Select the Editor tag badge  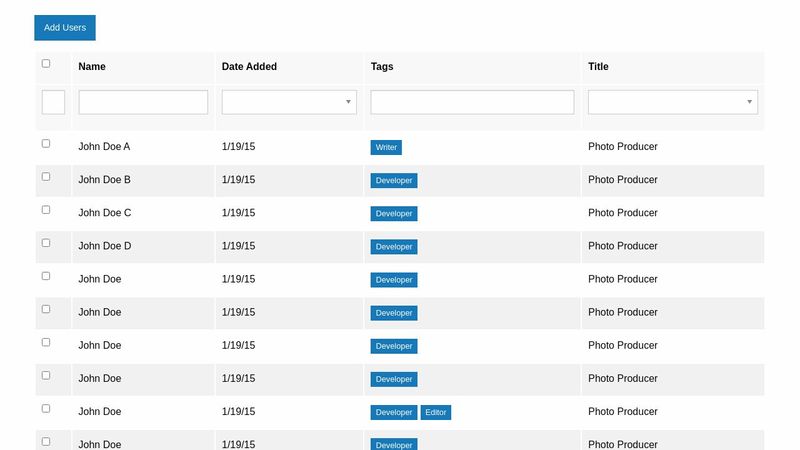(436, 413)
